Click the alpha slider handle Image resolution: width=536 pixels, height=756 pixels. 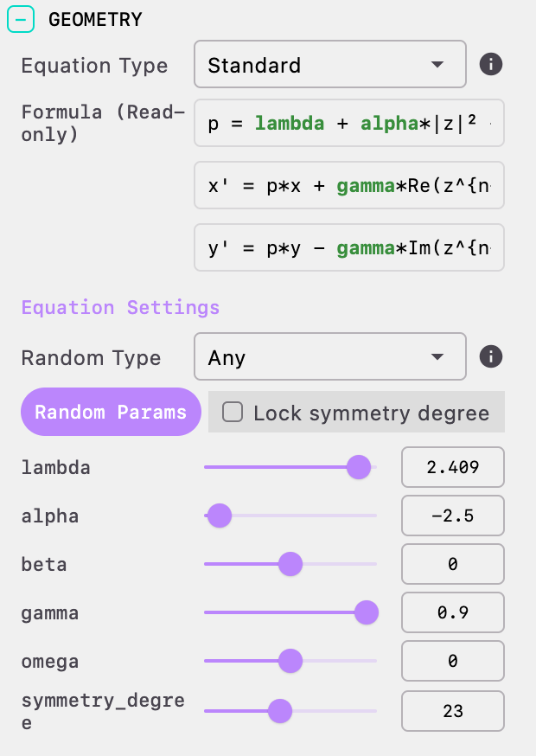point(220,516)
